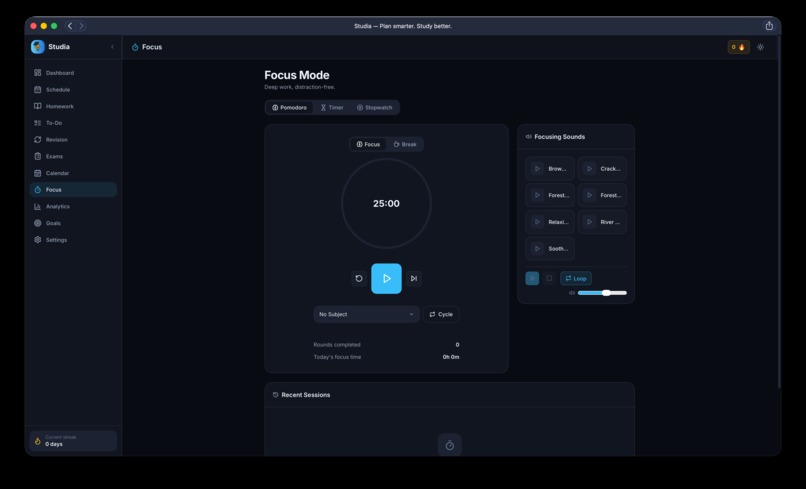The height and width of the screenshot is (489, 806).
Task: Click the share icon in title bar
Action: click(x=769, y=26)
